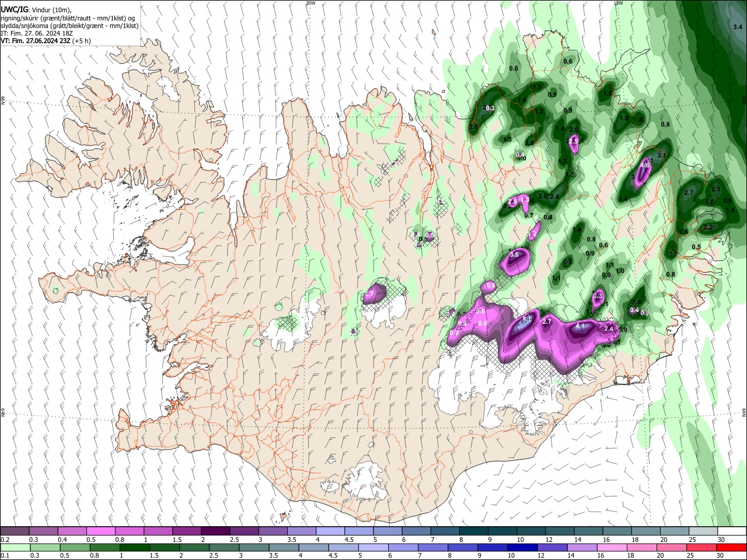Click the 'IT: Fim. 27. 06. 2024 18Z' line
The image size is (747, 560).
coord(37,33)
